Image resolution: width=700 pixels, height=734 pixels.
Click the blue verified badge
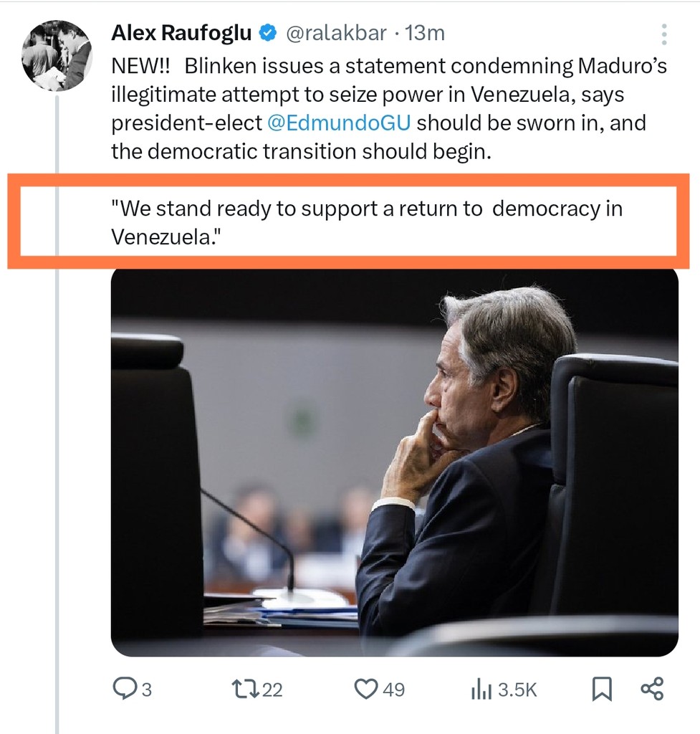(x=268, y=33)
